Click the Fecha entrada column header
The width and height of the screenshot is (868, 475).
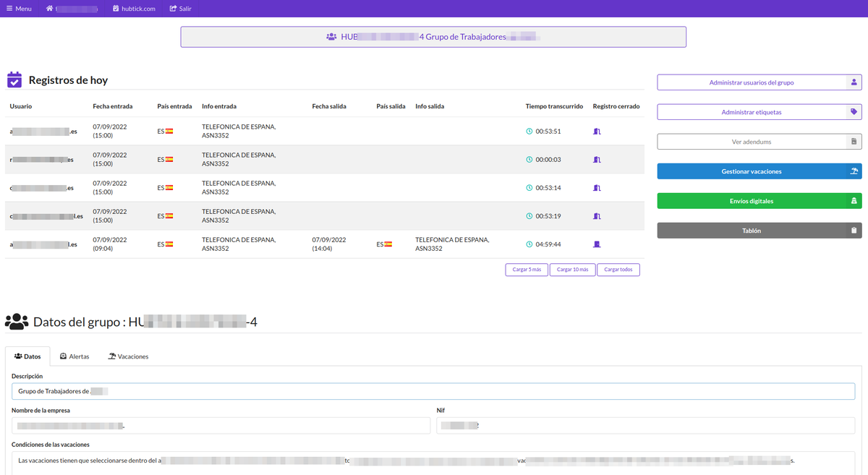113,106
